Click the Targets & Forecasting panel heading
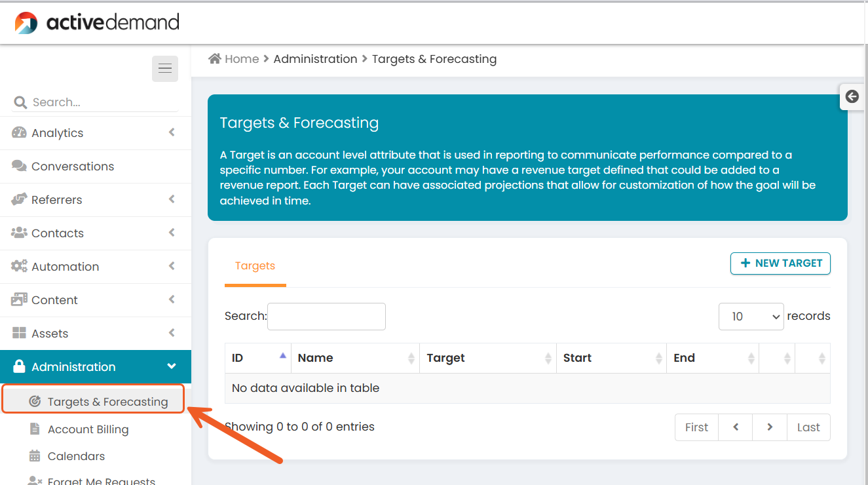The width and height of the screenshot is (868, 485). tap(299, 123)
